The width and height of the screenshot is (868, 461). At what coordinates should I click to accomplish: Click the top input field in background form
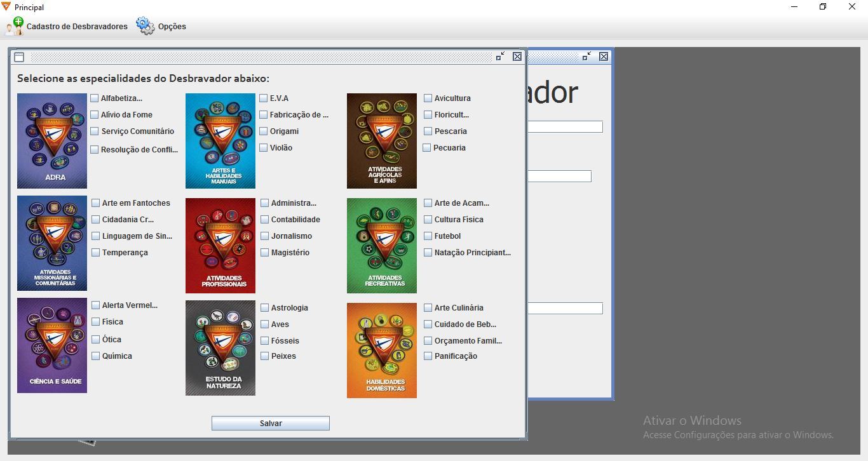[x=565, y=127]
